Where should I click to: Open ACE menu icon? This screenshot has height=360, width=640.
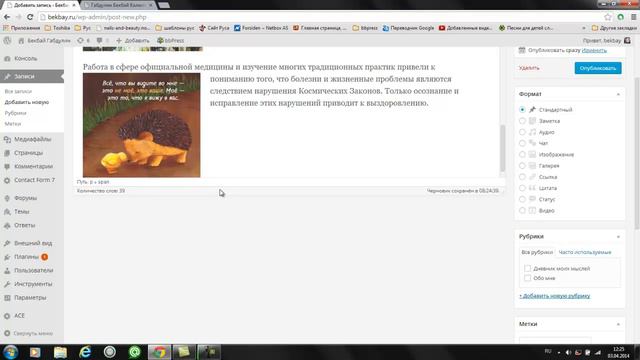(7, 316)
